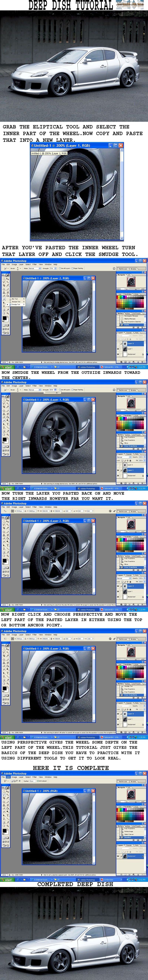This screenshot has height=980, width=148.
Task: Switch to Swatches tab in first Photoshop screenshot
Action: pyautogui.click(x=128, y=294)
